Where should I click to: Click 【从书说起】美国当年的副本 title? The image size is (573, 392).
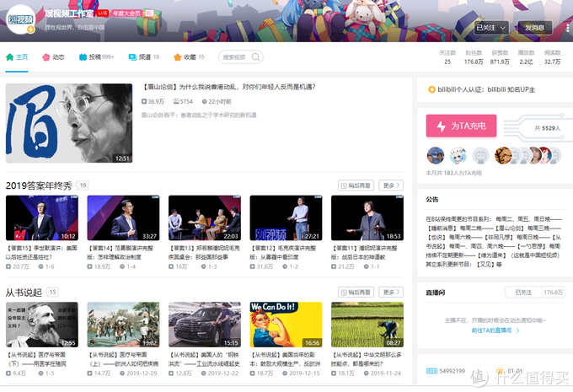coord(286,359)
